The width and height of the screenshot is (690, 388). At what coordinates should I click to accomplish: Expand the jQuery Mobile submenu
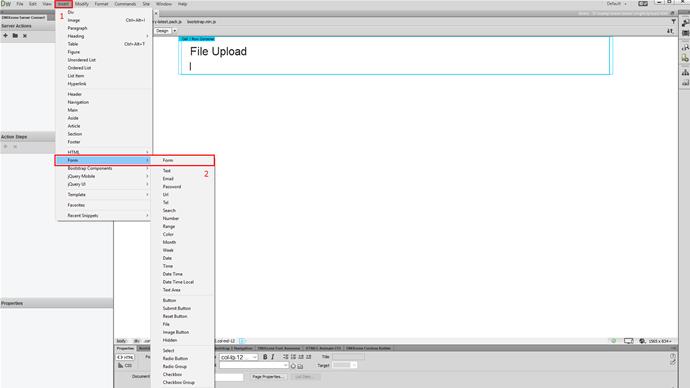[104, 176]
